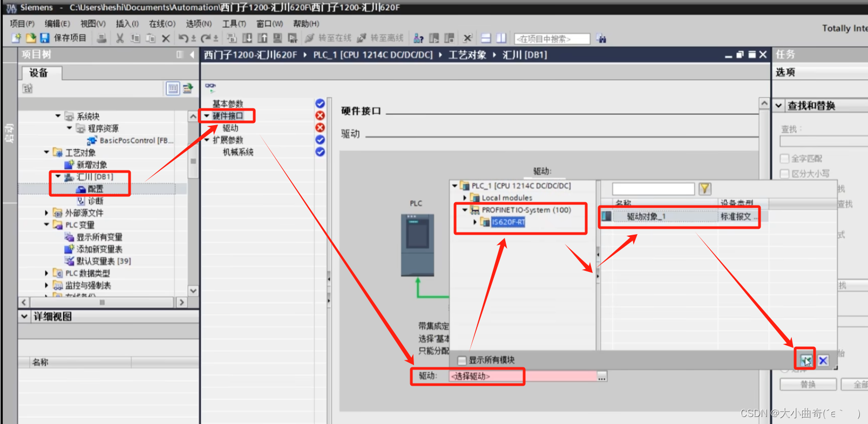
Task: Collapse the 工艺对象 folder
Action: click(x=46, y=153)
